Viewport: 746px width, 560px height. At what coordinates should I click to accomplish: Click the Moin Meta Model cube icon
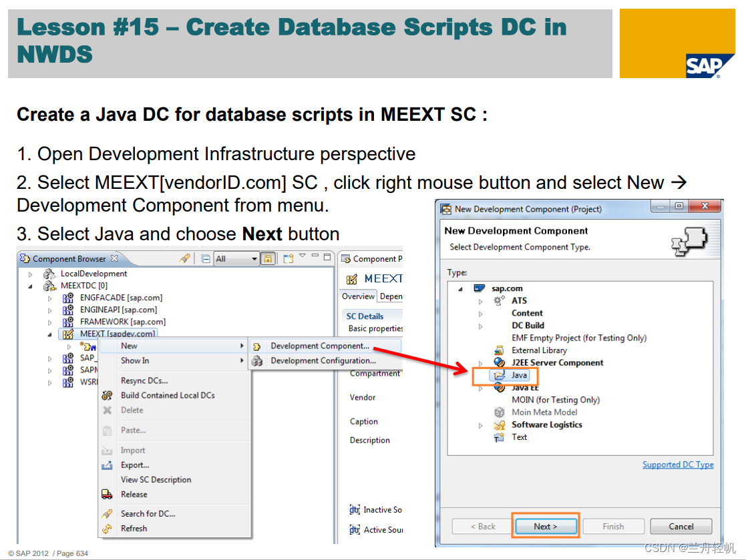tap(499, 412)
